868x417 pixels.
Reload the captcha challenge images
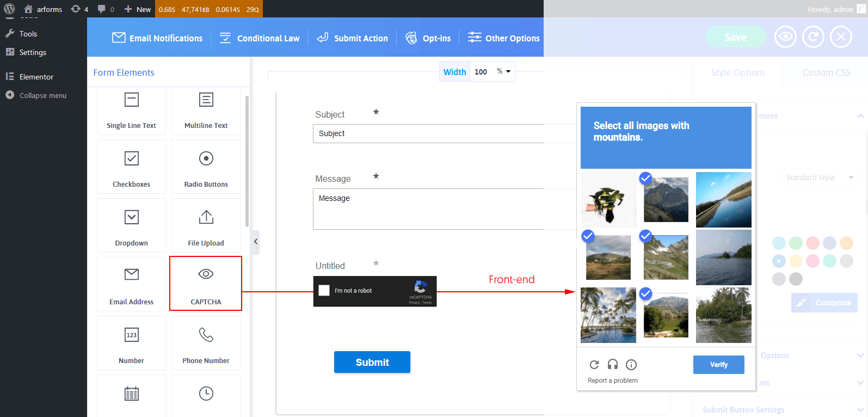pos(594,365)
